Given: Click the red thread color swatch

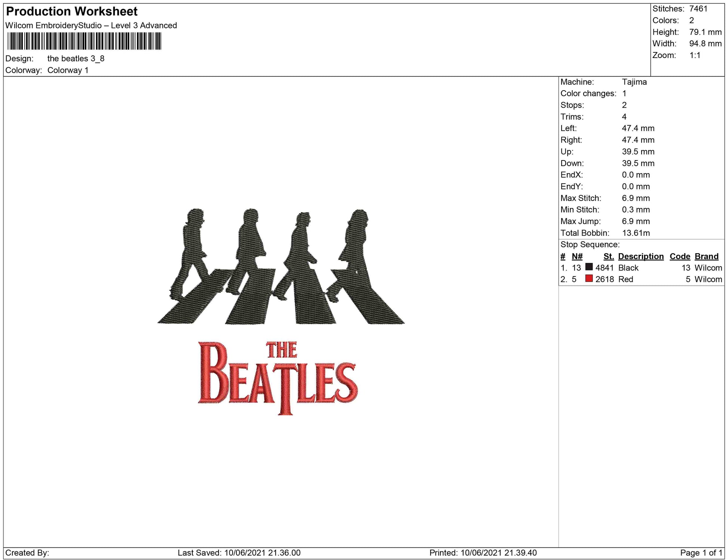Looking at the screenshot, I should click(x=589, y=279).
